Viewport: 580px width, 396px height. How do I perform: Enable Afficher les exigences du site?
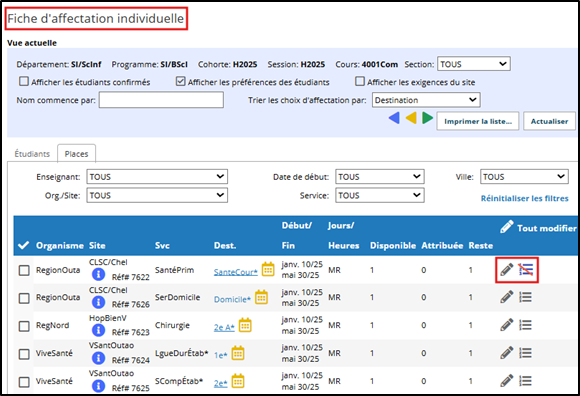click(x=360, y=81)
